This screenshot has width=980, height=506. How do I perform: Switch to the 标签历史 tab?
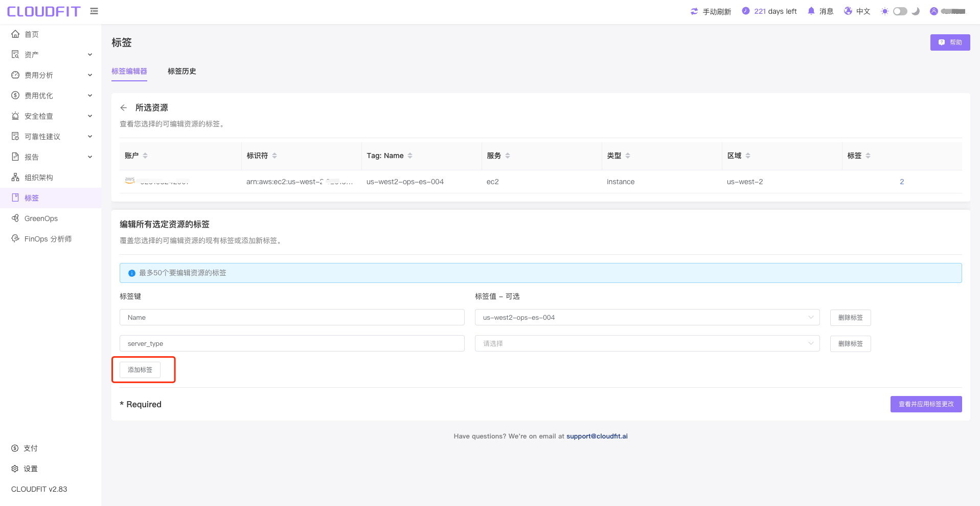click(182, 71)
